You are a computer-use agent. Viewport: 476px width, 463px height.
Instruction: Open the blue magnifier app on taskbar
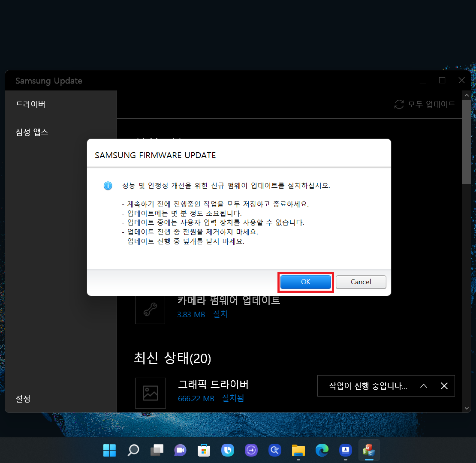(275, 450)
